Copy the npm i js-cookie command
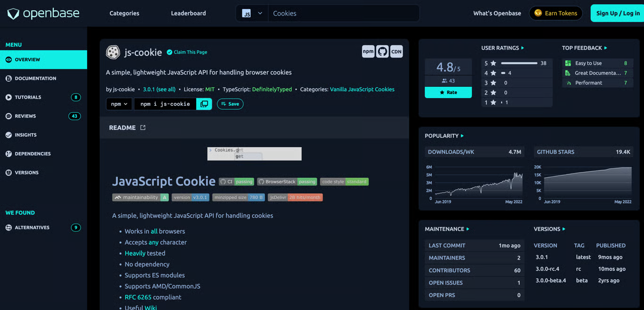This screenshot has width=644, height=310. (x=204, y=104)
